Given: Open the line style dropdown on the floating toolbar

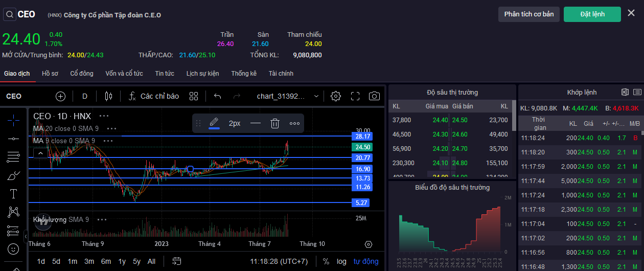Looking at the screenshot, I should [256, 123].
